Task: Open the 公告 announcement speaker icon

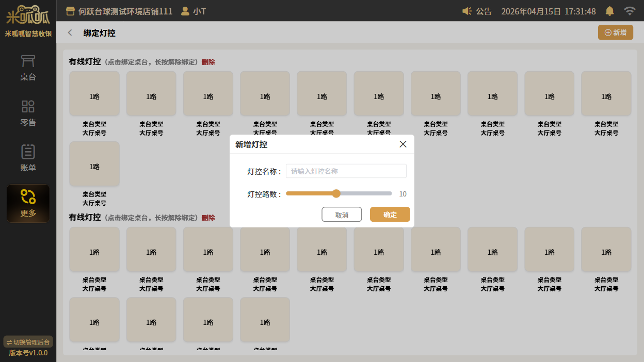Action: pyautogui.click(x=467, y=11)
